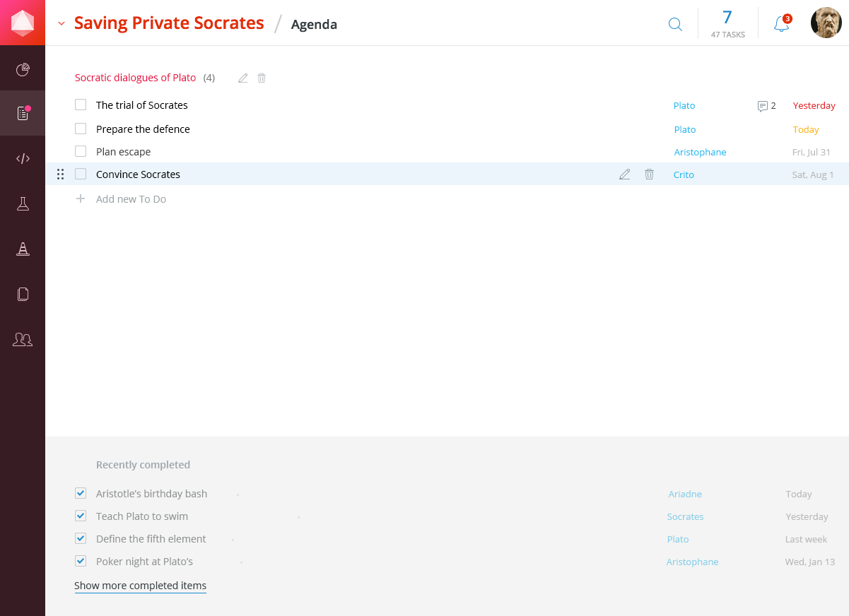Select the notes sidebar icon with pink dot
Viewport: 849px width, 616px height.
(23, 113)
